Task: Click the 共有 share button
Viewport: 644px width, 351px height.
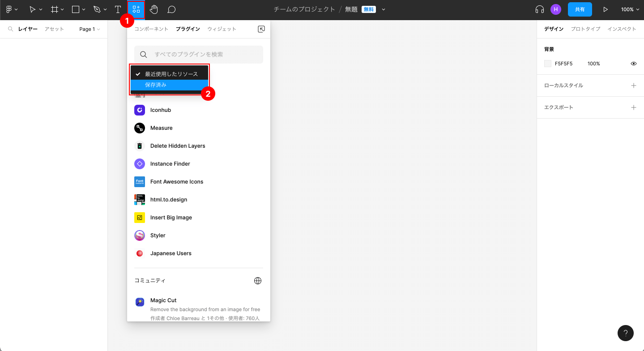Action: (580, 9)
